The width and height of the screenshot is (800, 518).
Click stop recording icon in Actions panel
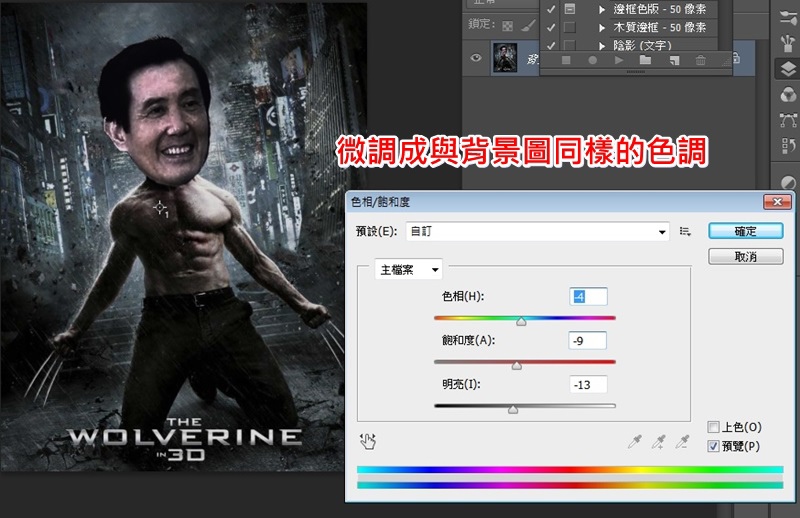click(566, 60)
